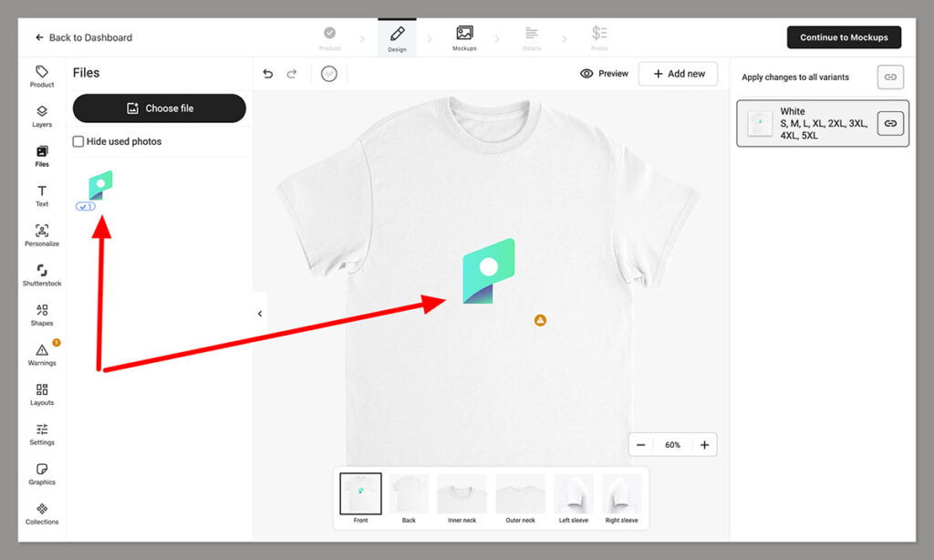The image size is (934, 560).
Task: Toggle link for Apply changes to all variants
Action: 890,77
